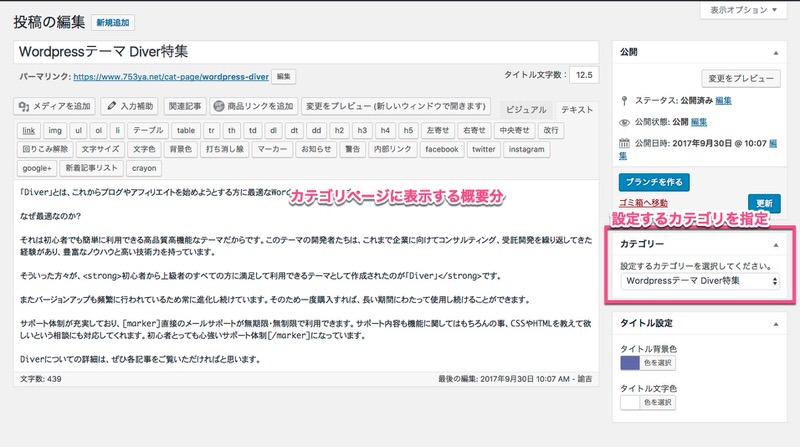Click the title background color swatch
The image size is (800, 447).
tap(630, 363)
